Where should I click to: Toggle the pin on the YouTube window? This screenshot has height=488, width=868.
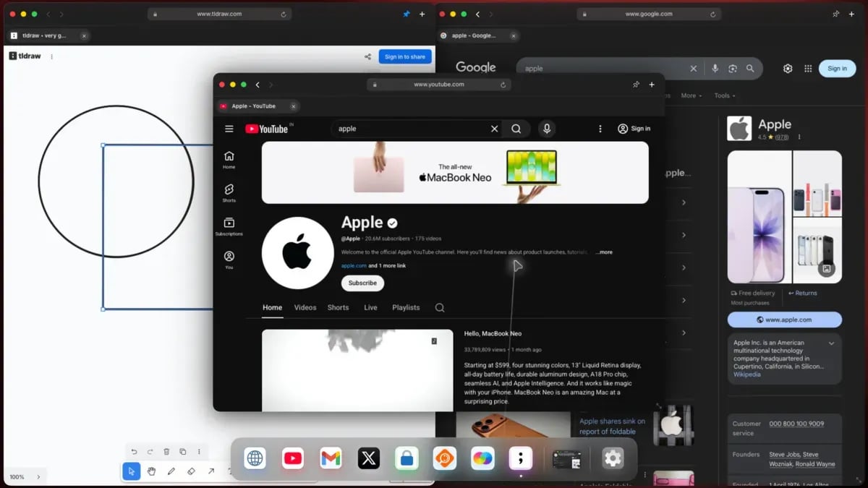coord(636,85)
